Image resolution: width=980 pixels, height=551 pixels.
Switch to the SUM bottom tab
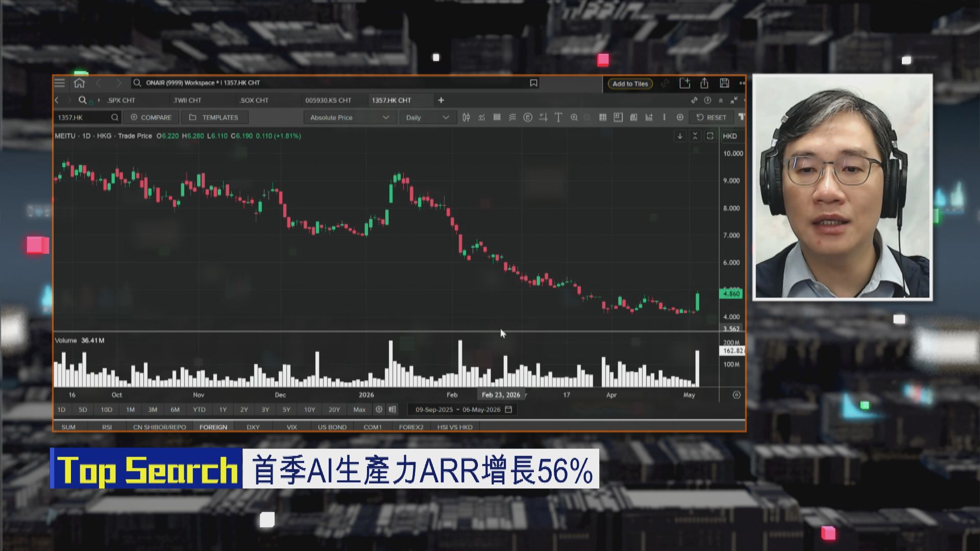(68, 427)
